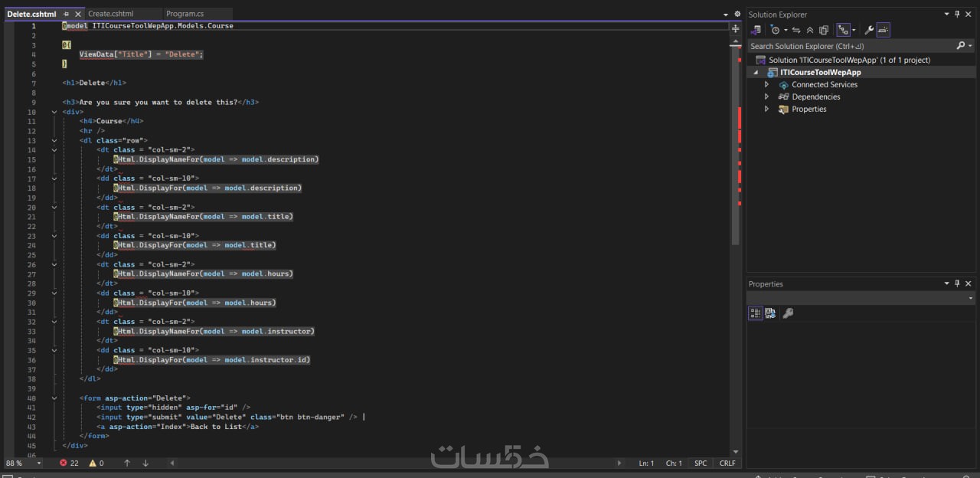Image resolution: width=980 pixels, height=478 pixels.
Task: Expand the Dependencies node
Action: coord(767,97)
